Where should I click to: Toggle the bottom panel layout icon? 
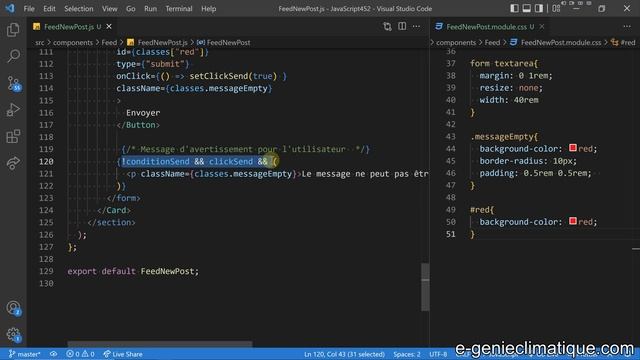coord(527,8)
